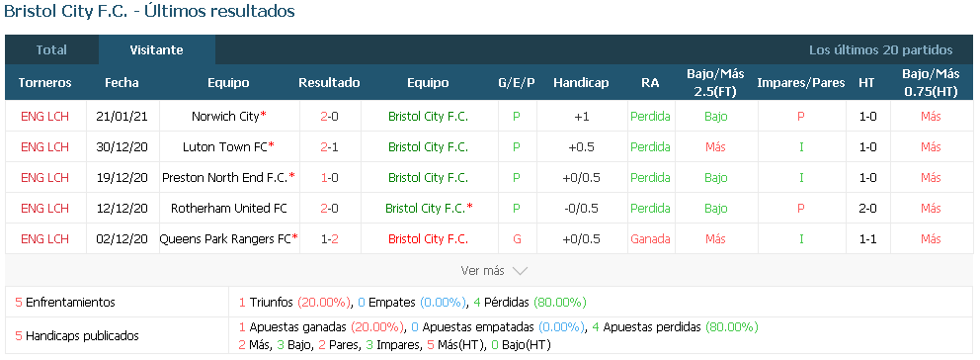Click the Handicap column header

click(x=581, y=83)
